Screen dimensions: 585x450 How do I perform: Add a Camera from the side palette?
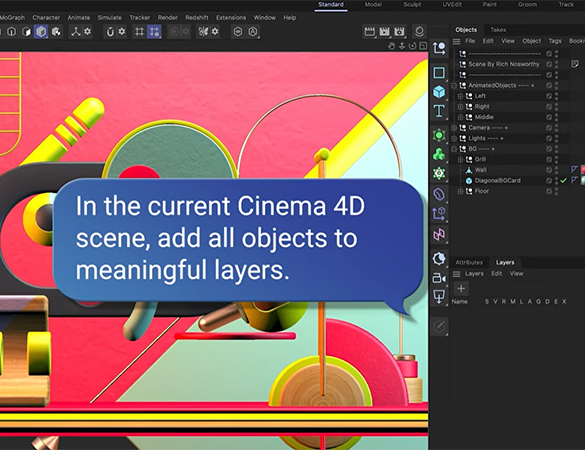click(x=439, y=278)
